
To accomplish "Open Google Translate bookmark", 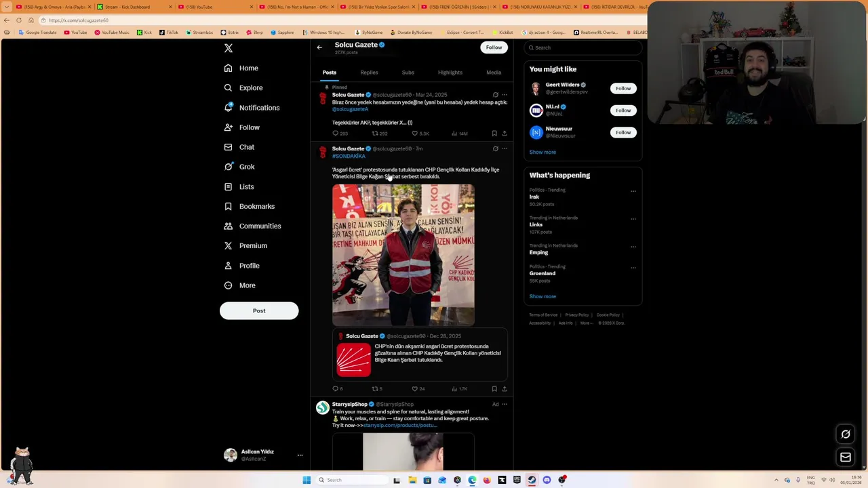I will (x=38, y=33).
